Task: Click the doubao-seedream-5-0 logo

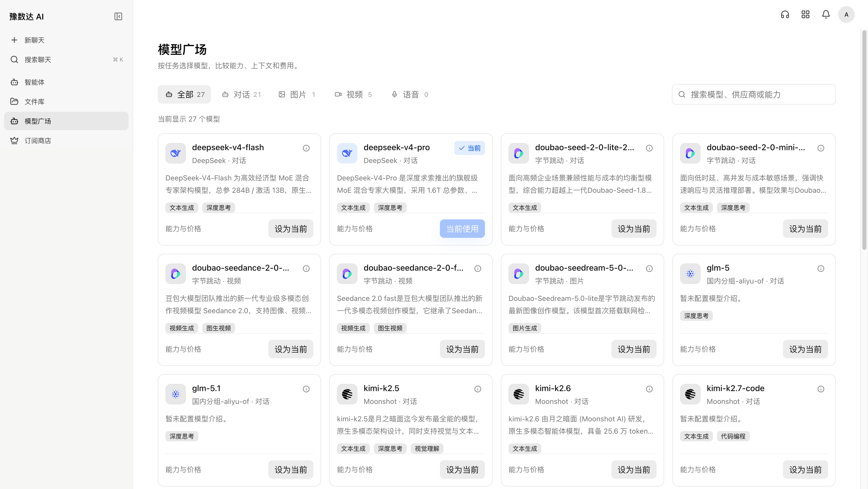Action: click(518, 274)
